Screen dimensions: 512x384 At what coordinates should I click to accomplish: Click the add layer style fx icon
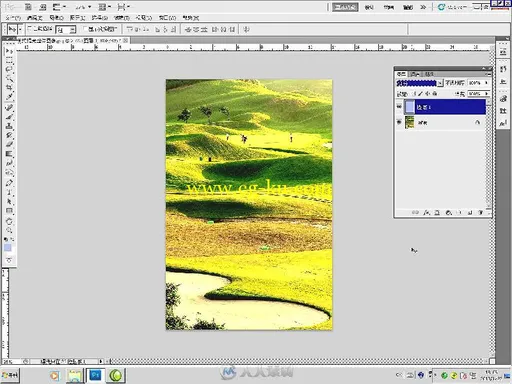pos(426,212)
